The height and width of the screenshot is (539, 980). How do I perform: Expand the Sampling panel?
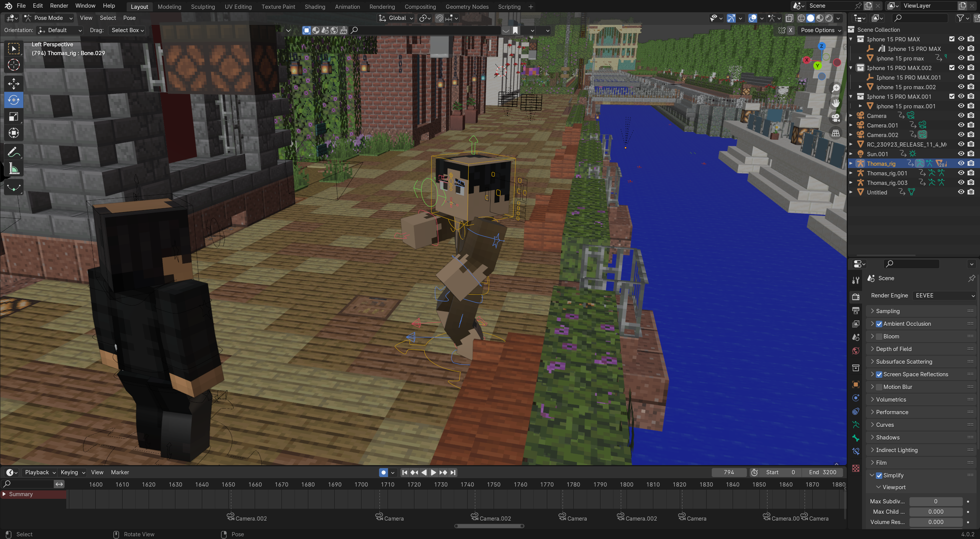[921, 311]
